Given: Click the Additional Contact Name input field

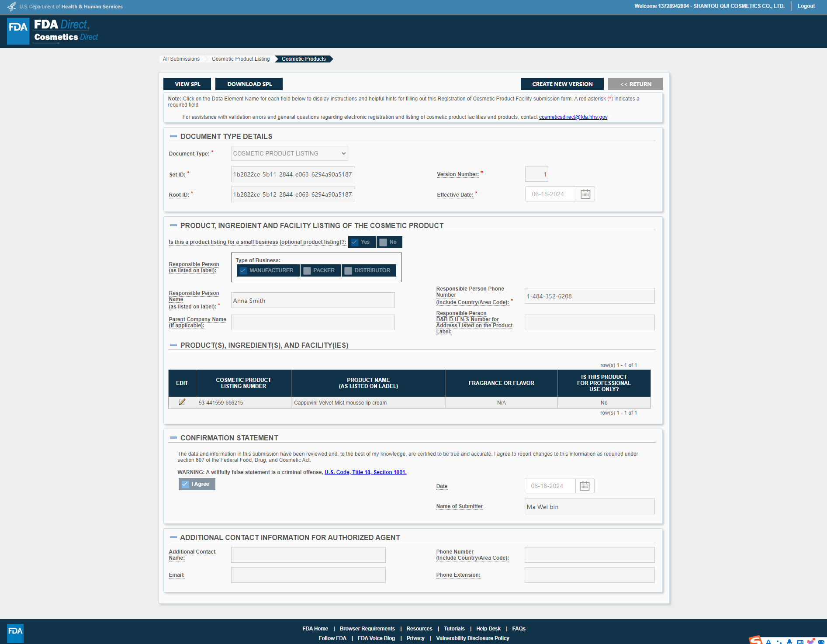Looking at the screenshot, I should (308, 555).
